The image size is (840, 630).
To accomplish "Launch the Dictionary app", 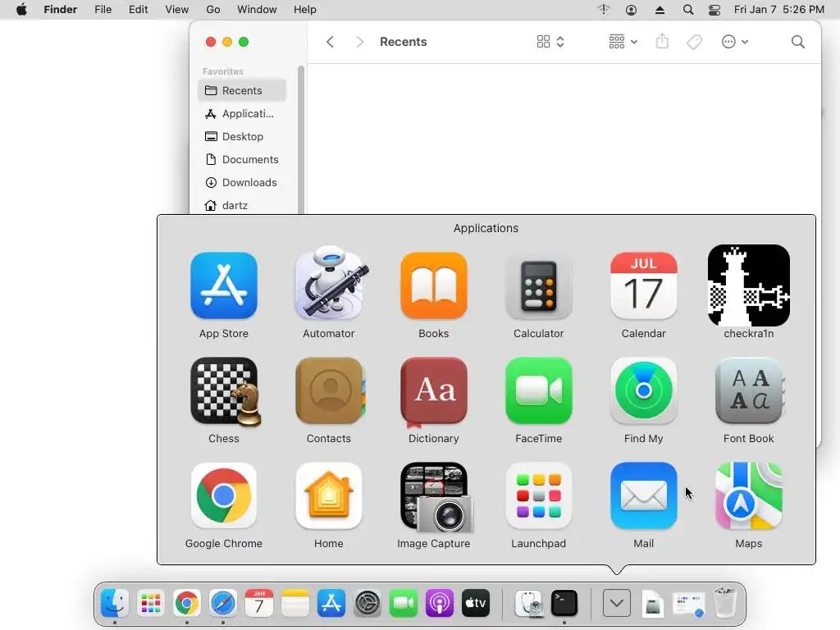I will coord(433,392).
